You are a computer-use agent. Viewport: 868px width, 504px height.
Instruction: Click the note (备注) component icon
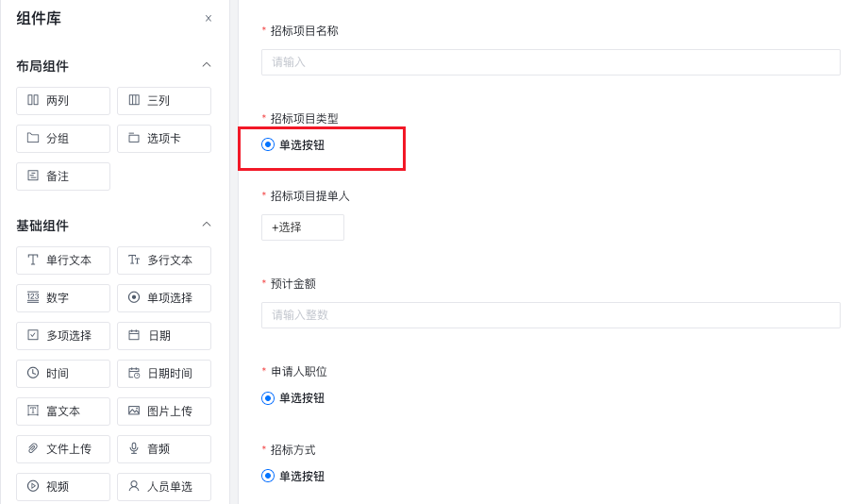(33, 176)
